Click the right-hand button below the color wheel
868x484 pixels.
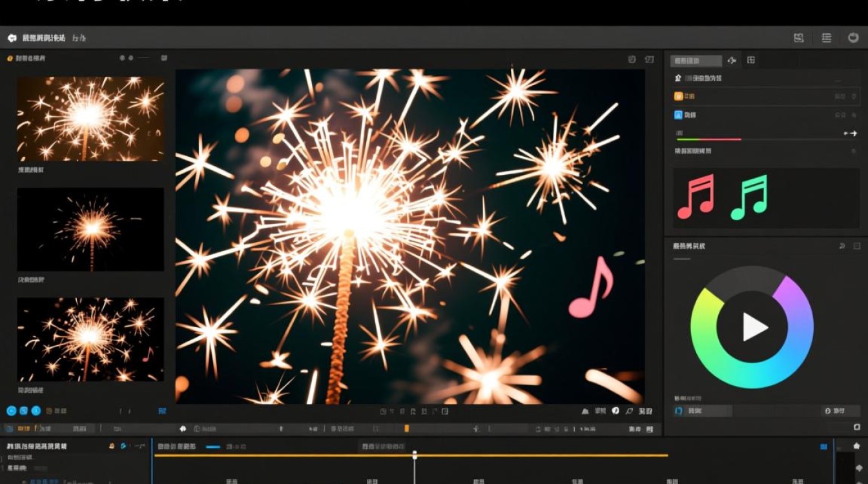[x=840, y=410]
